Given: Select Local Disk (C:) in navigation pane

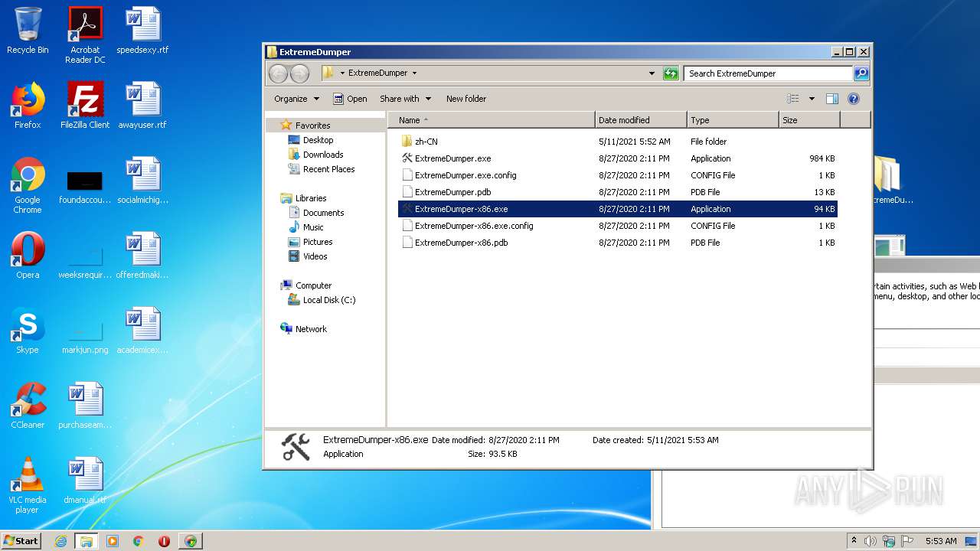Looking at the screenshot, I should click(321, 300).
